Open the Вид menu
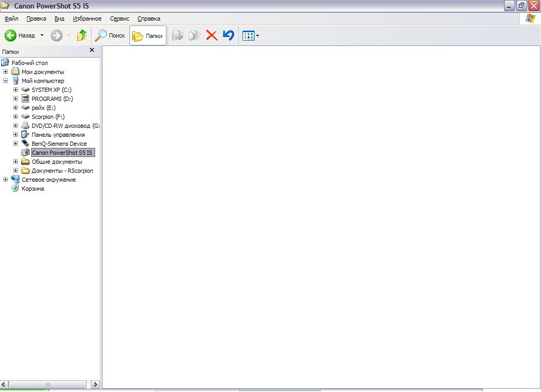Image resolution: width=541 pixels, height=392 pixels. 59,18
